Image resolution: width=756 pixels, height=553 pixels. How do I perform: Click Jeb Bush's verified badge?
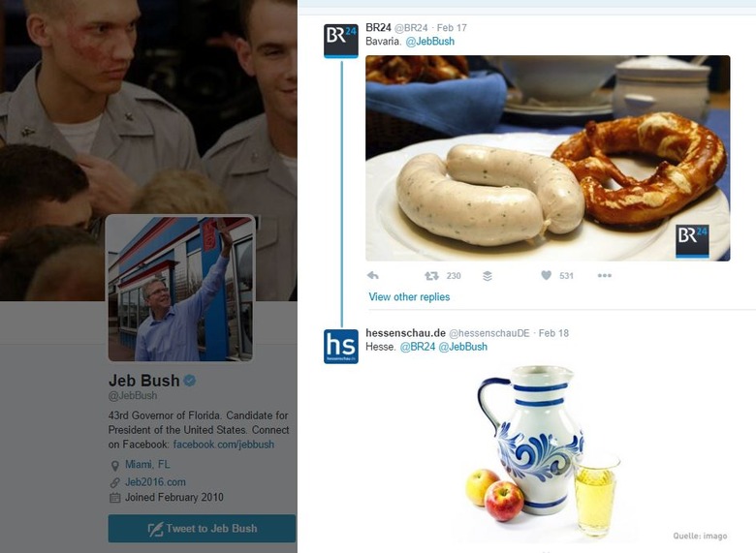click(x=190, y=381)
